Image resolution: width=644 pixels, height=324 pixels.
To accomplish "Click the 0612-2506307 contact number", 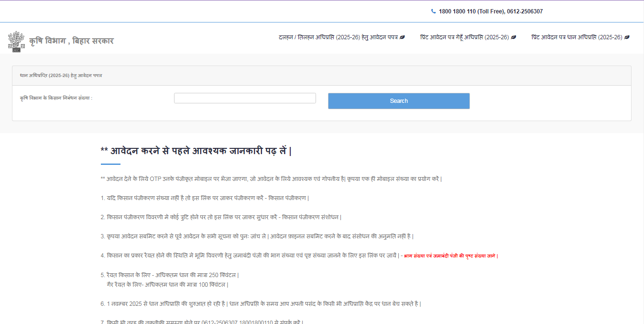I will 524,11.
